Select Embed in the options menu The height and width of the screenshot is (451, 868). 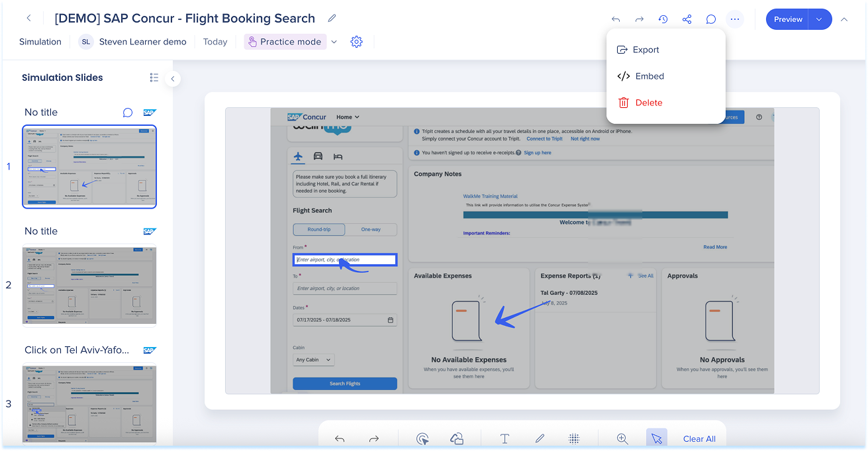pyautogui.click(x=649, y=76)
